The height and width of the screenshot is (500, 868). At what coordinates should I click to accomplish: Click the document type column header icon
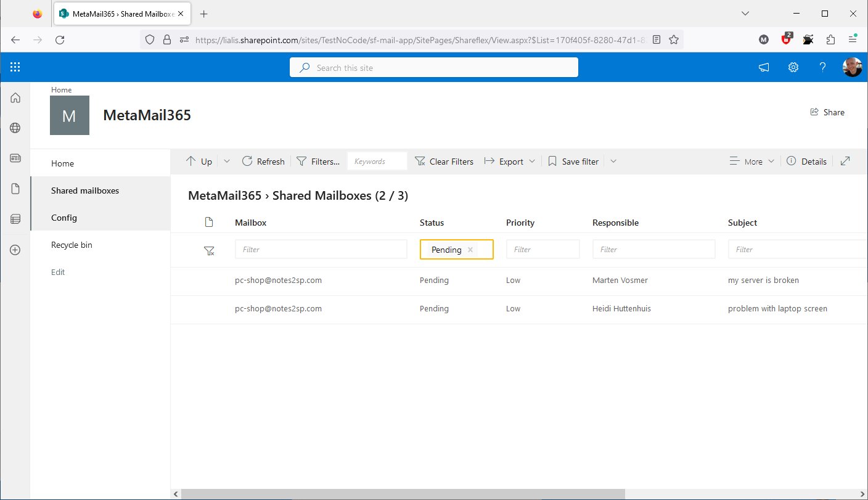click(209, 223)
